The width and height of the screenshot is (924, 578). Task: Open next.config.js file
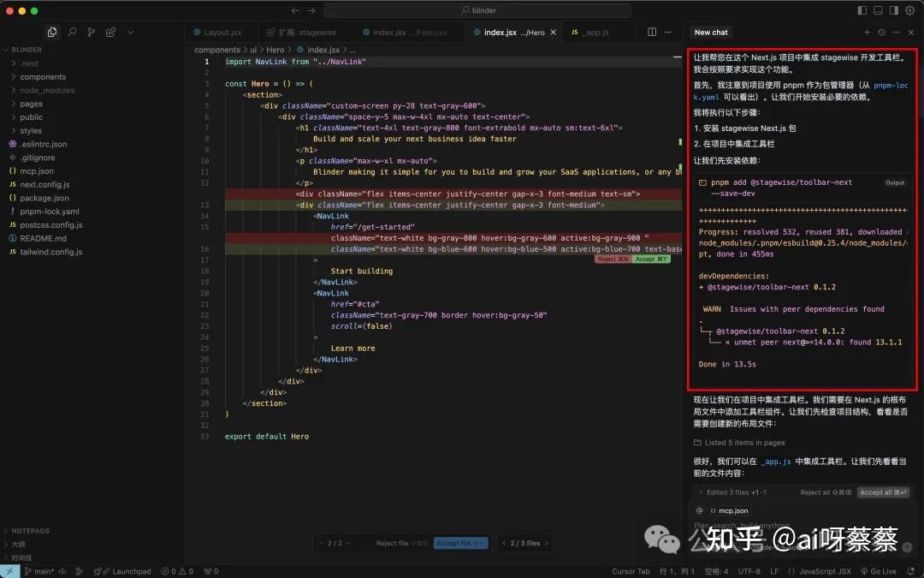pyautogui.click(x=44, y=185)
